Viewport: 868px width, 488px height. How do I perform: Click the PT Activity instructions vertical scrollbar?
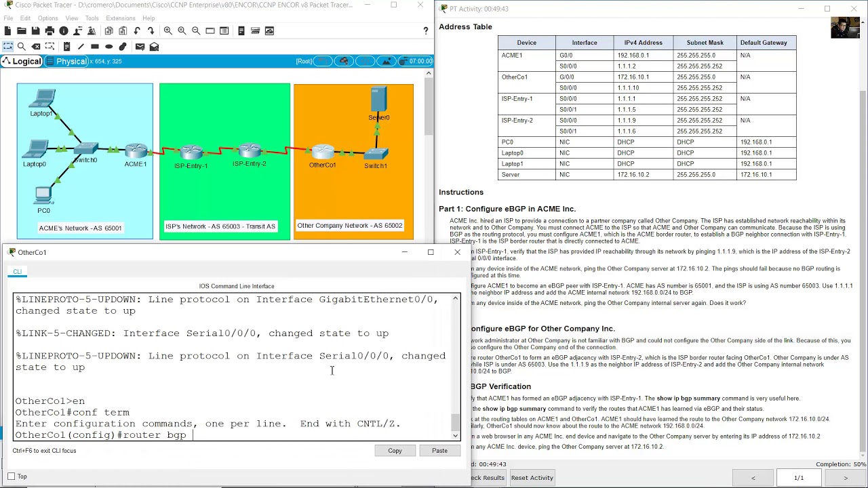863,237
